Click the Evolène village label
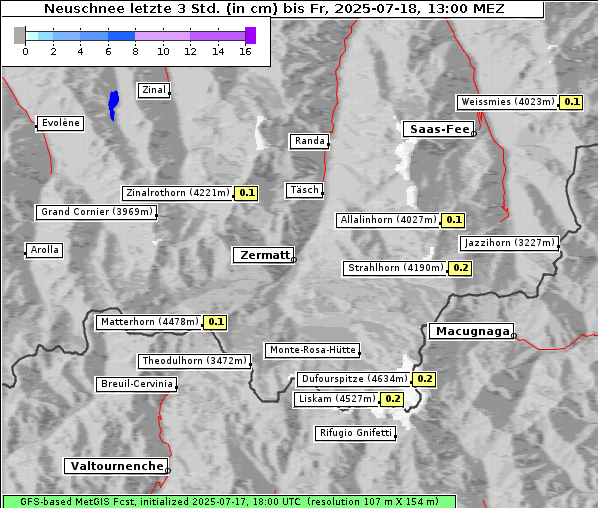The image size is (598, 508). (60, 123)
